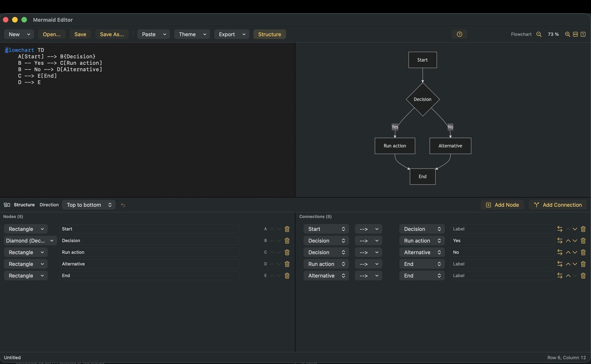Toggle the Structure panel button in toolbar
Screen dimensions: 591x364
(x=270, y=34)
